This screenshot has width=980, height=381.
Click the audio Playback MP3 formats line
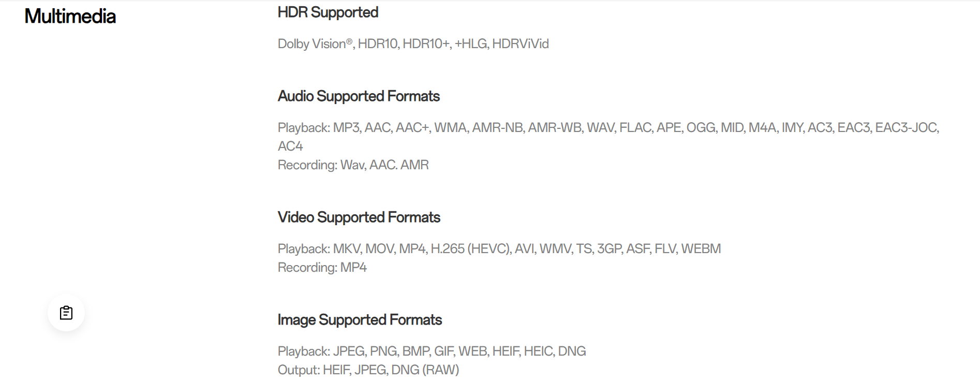(608, 128)
